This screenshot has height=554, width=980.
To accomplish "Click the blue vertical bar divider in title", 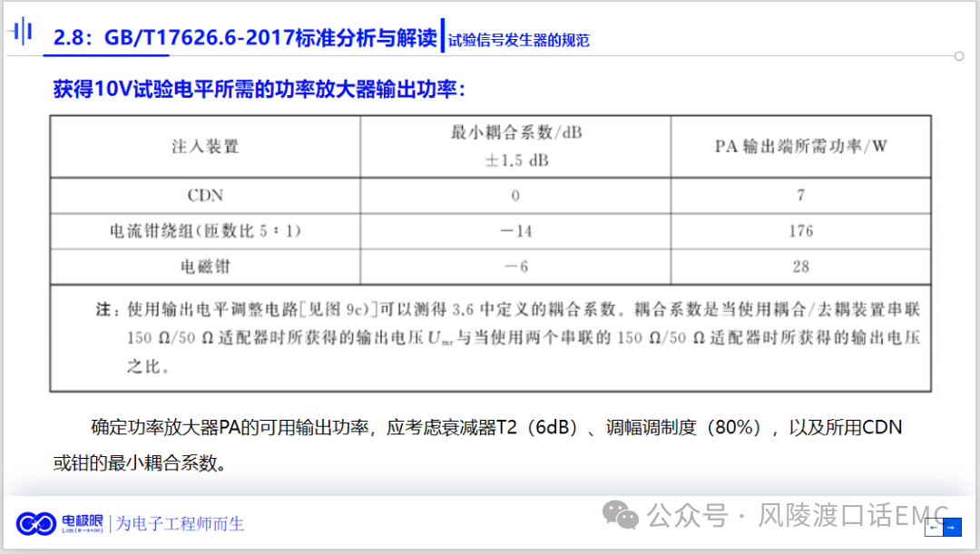I will tap(442, 35).
